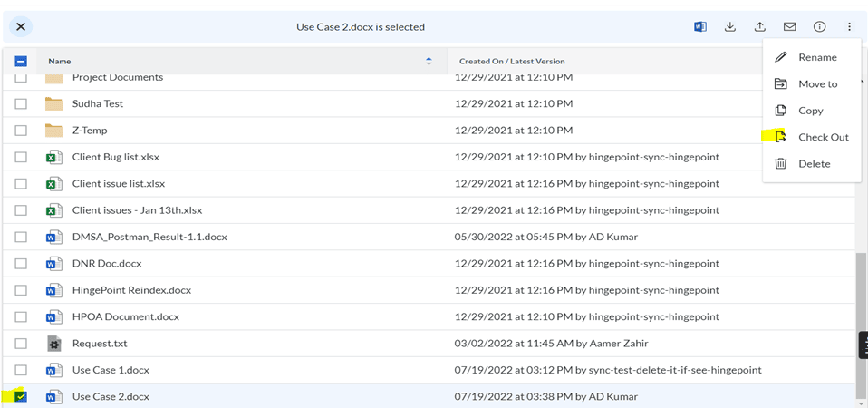Click the Z-Temp folder icon
Viewport: 868px width, 408px height.
53,130
